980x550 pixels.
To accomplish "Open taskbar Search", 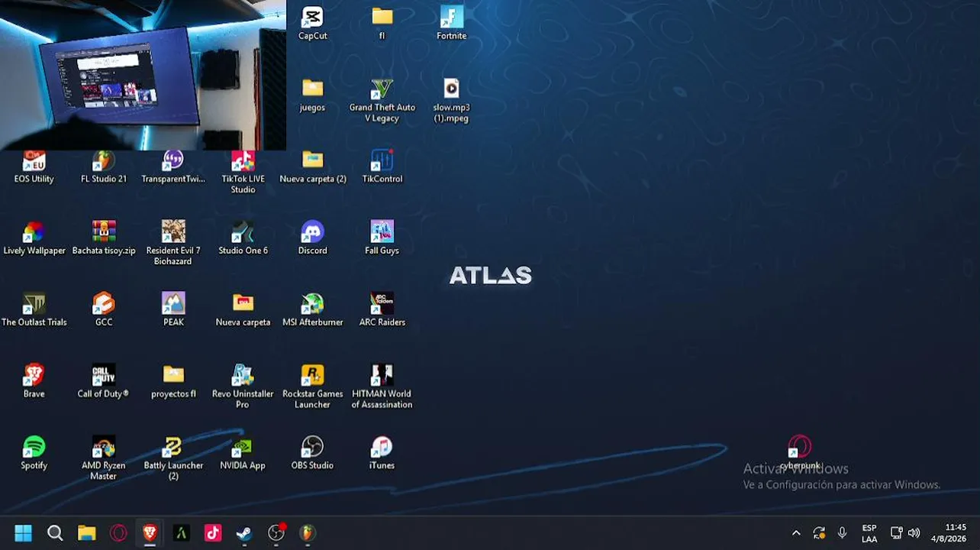I will [x=55, y=532].
